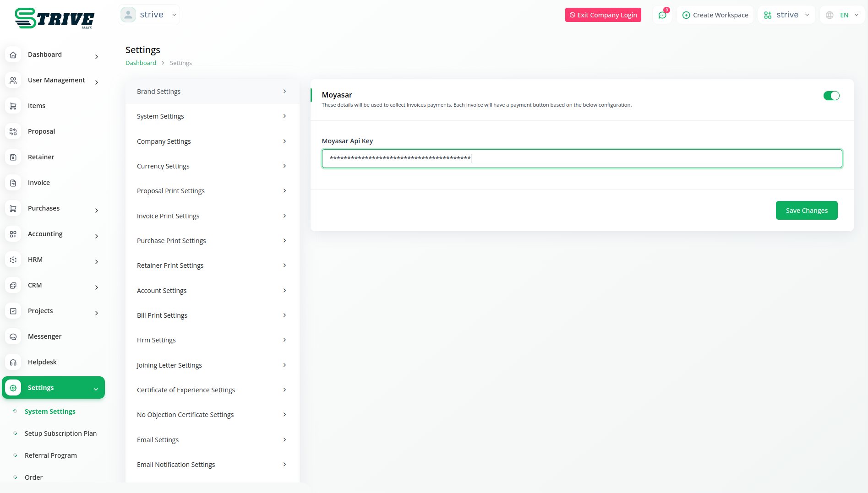Click the Helpdesk headset icon
This screenshot has width=868, height=493.
point(13,363)
